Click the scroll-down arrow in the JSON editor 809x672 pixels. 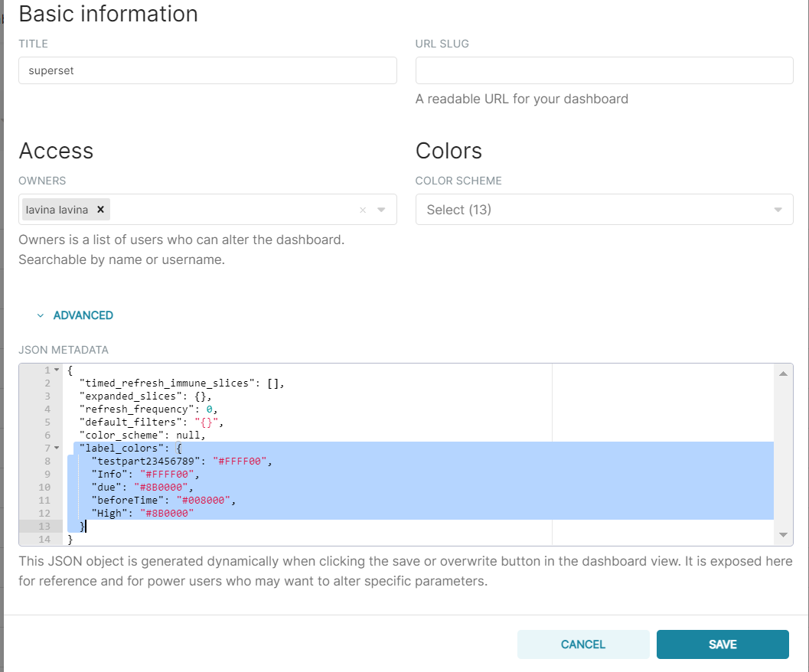[782, 533]
